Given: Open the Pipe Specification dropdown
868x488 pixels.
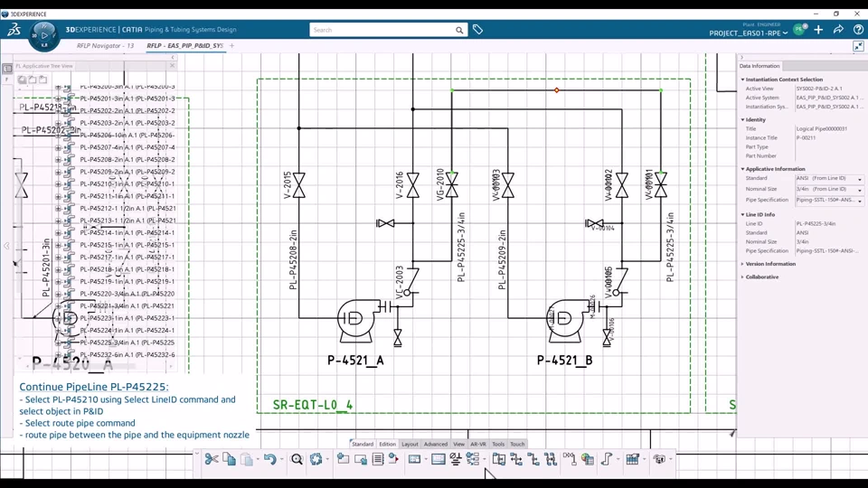Looking at the screenshot, I should pyautogui.click(x=859, y=201).
